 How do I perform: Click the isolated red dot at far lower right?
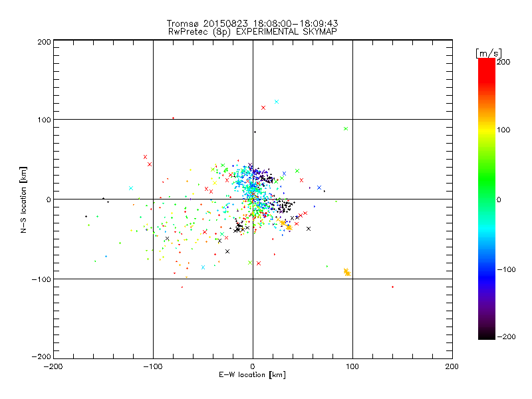pyautogui.click(x=392, y=287)
